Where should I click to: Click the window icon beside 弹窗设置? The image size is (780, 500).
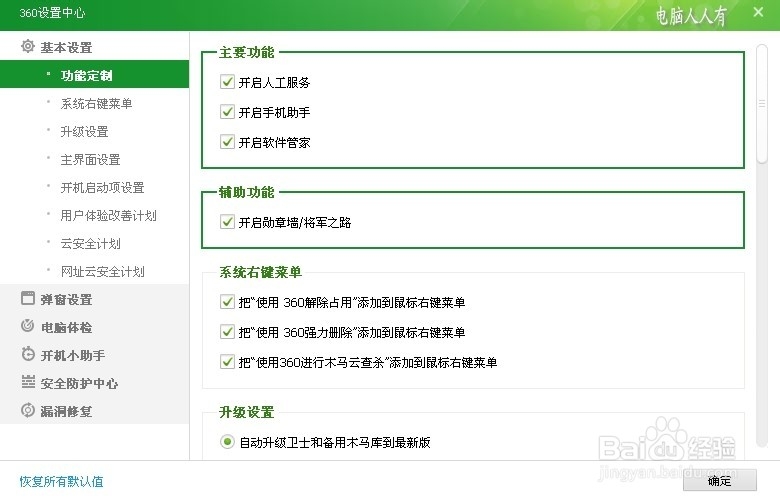click(x=28, y=299)
